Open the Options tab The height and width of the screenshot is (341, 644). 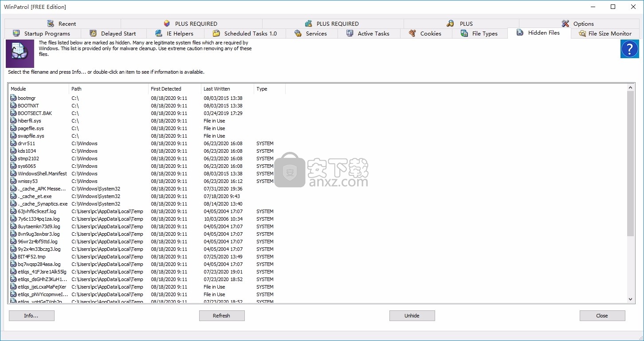tap(579, 24)
